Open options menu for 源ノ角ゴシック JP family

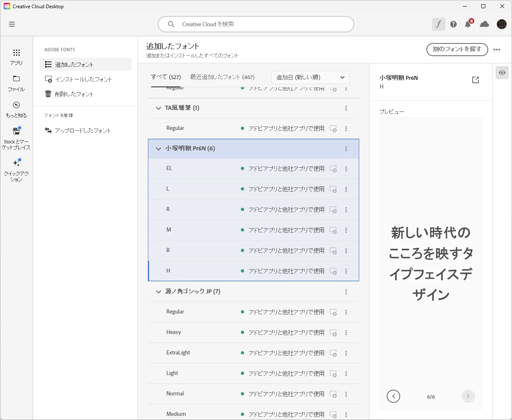click(x=346, y=292)
